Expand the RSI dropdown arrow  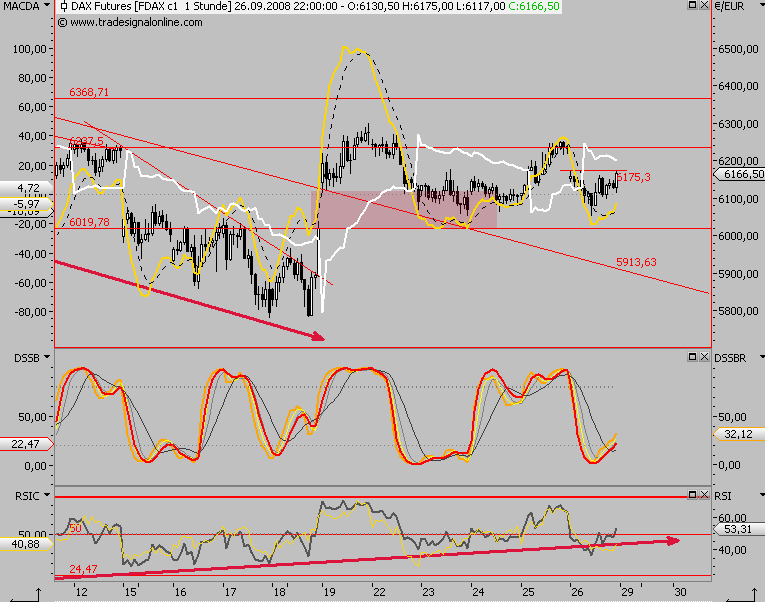point(762,495)
